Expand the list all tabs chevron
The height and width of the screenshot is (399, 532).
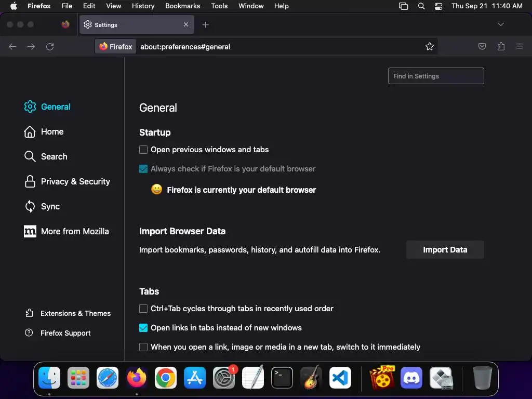click(x=501, y=24)
